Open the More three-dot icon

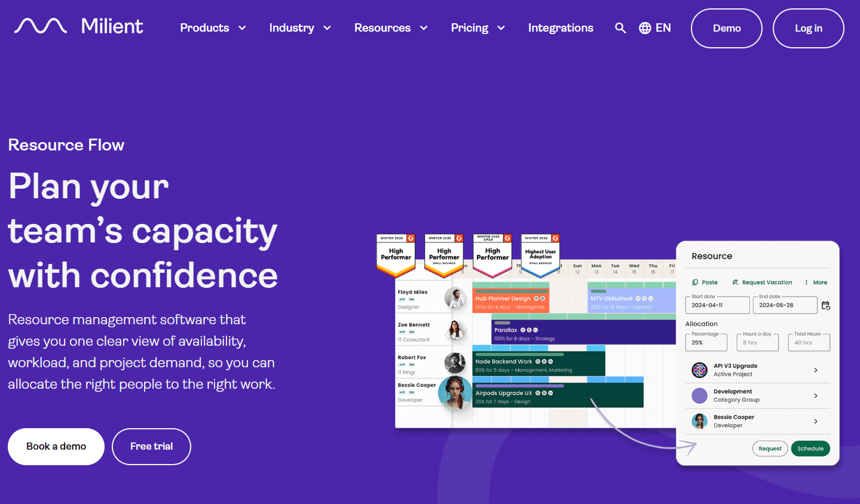click(x=806, y=282)
